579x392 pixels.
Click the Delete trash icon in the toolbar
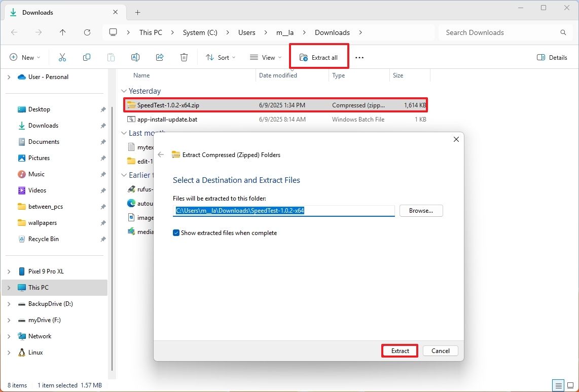tap(184, 57)
